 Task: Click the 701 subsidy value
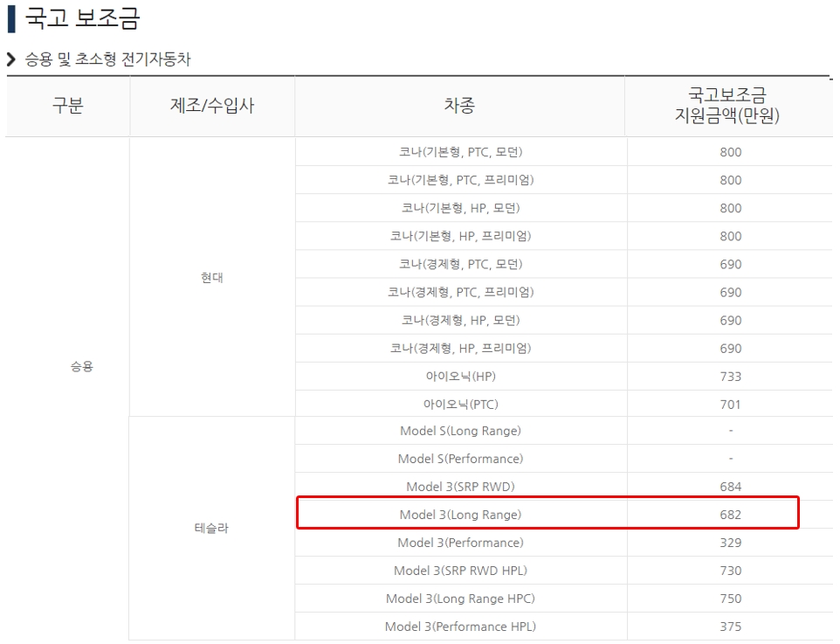pos(731,405)
